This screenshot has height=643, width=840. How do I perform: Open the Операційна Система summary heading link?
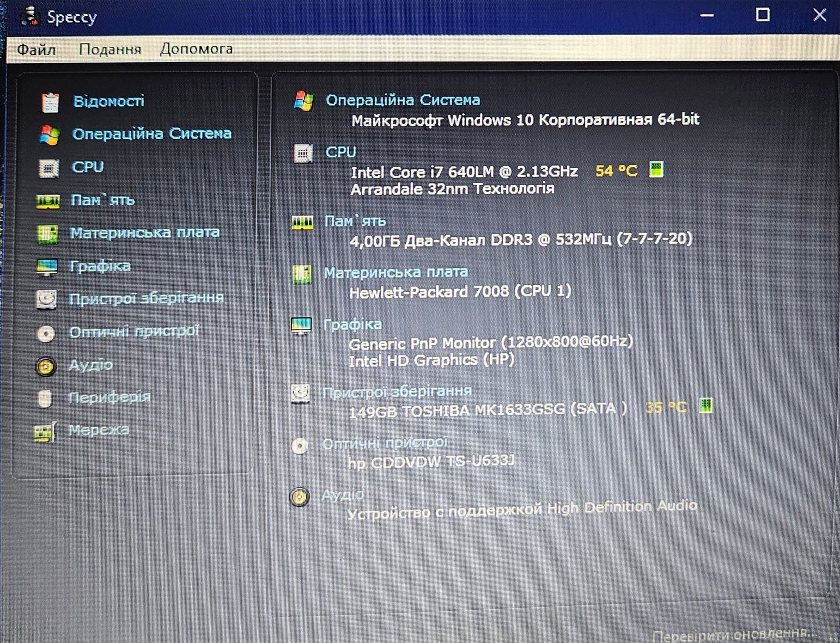point(403,100)
